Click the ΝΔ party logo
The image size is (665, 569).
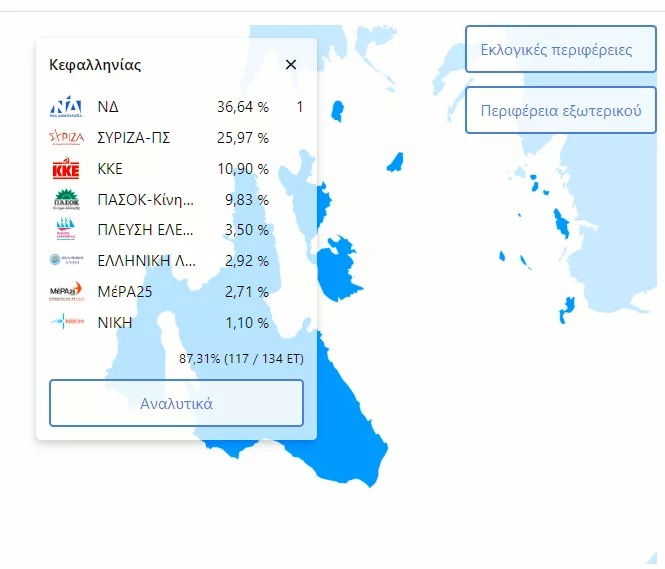point(66,106)
